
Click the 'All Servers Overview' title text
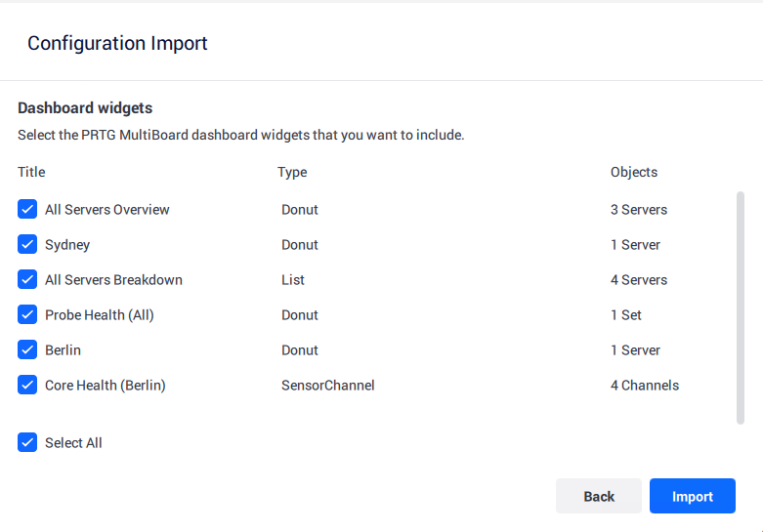(x=107, y=210)
